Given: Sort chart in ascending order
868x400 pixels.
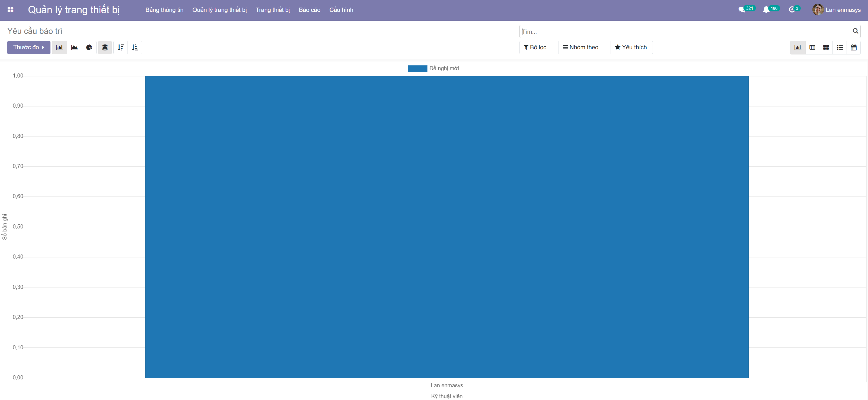Looking at the screenshot, I should (x=135, y=47).
